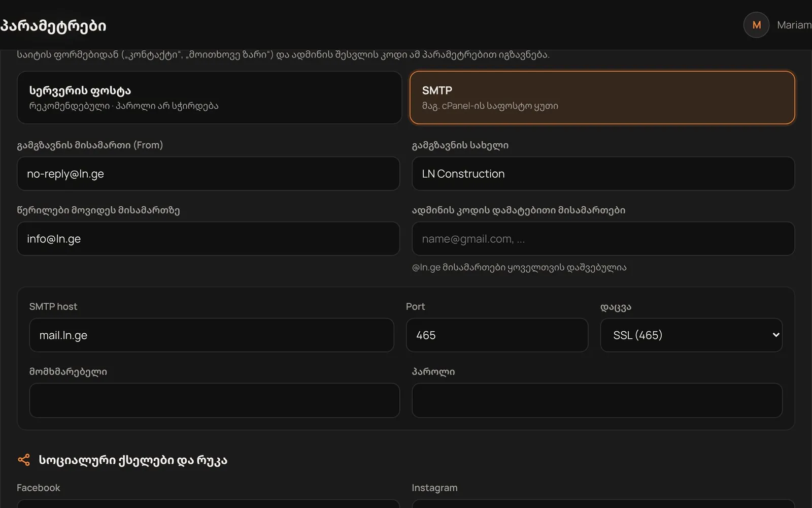Click the Facebook field label

click(x=39, y=488)
